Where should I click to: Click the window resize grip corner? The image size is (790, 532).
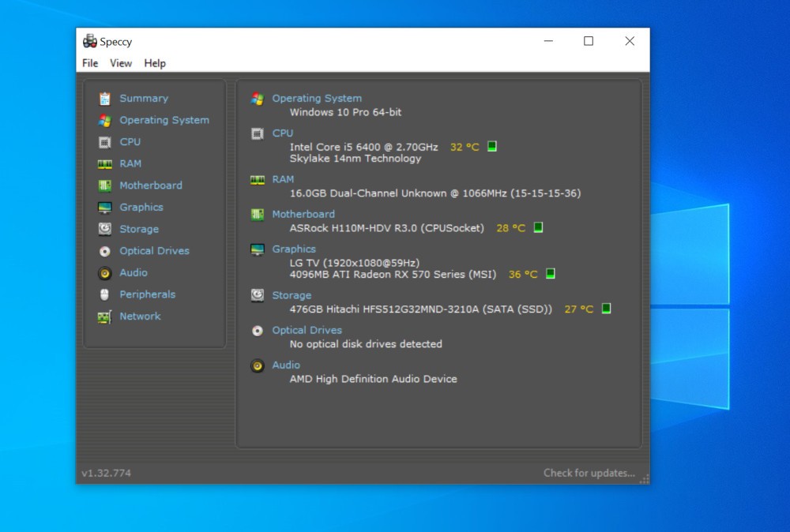[x=645, y=479]
